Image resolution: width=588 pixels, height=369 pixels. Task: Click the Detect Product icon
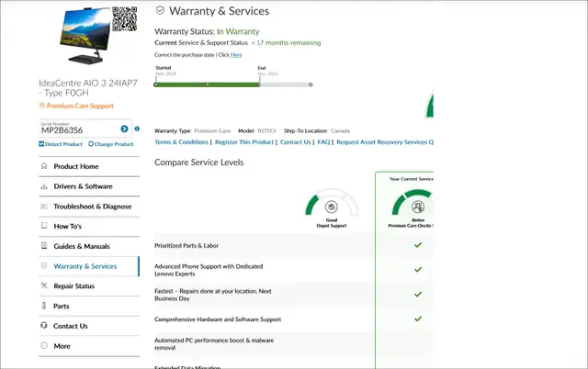41,144
